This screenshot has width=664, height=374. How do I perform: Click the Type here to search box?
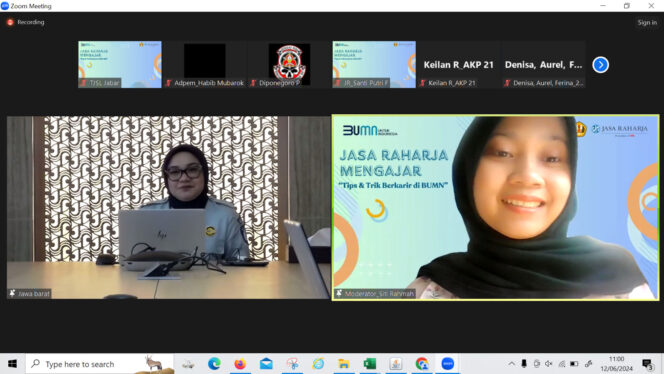pos(100,364)
